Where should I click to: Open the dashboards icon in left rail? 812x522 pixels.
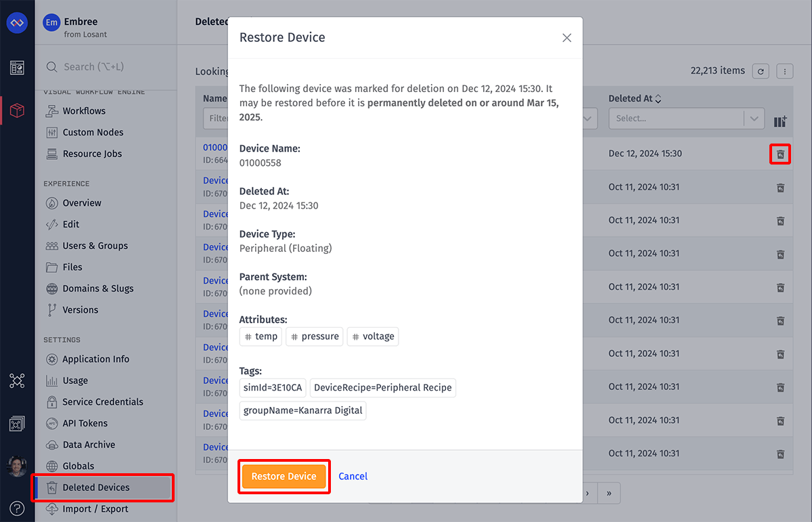click(17, 68)
